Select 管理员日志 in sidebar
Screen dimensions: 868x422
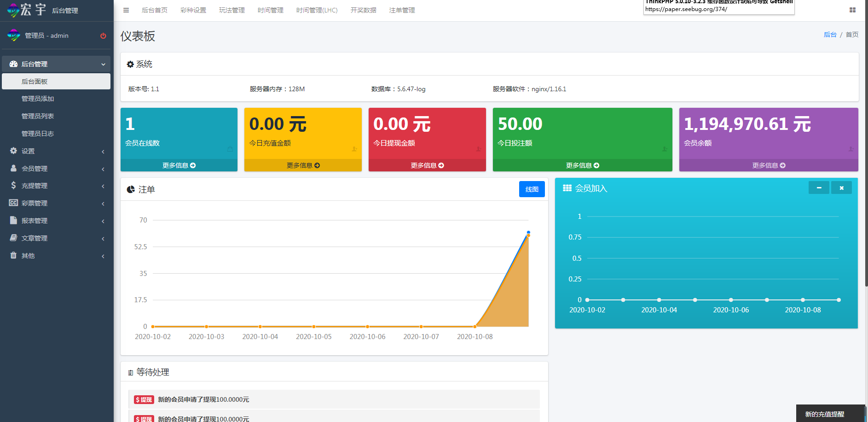pos(56,134)
